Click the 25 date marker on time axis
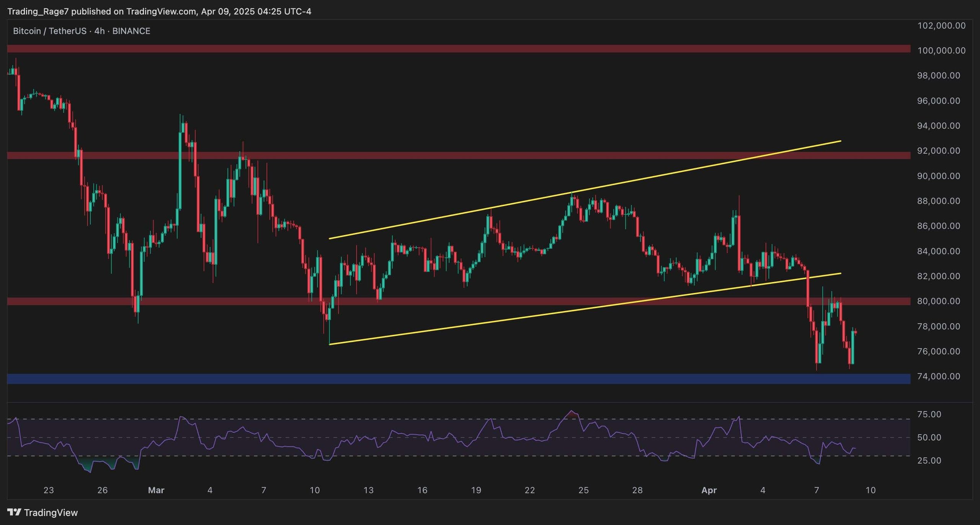The height and width of the screenshot is (525, 980). (x=583, y=490)
